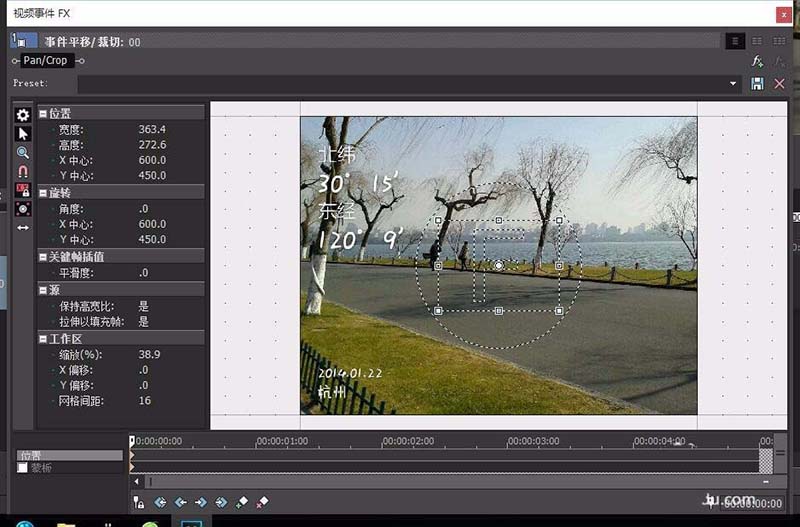Switch to two-column view icon
The image size is (800, 527).
tap(757, 41)
